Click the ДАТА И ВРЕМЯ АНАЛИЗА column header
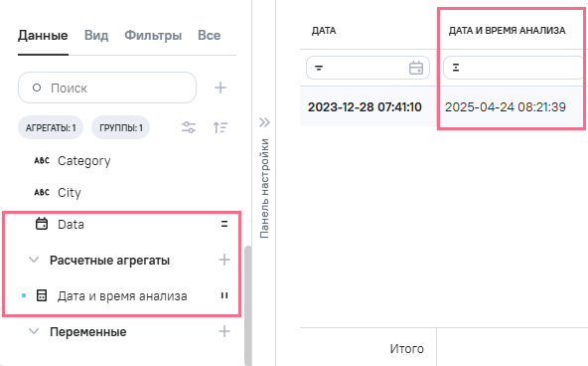This screenshot has height=366, width=588. (507, 31)
